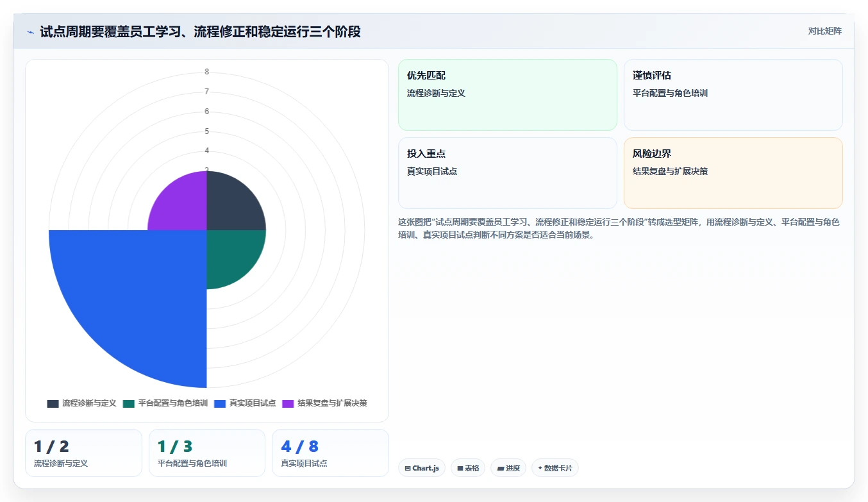
Task: Click 流程诊断与定义 text in 优先匹配 card
Action: (436, 93)
